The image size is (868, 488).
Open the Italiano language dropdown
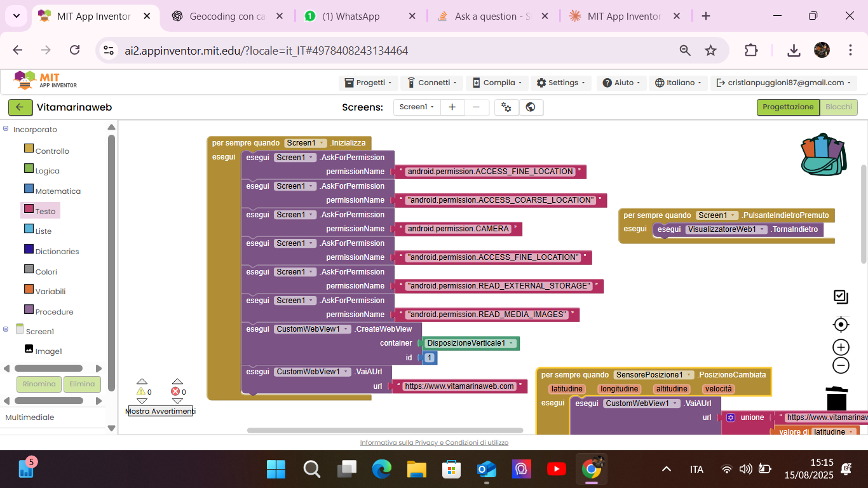[679, 83]
